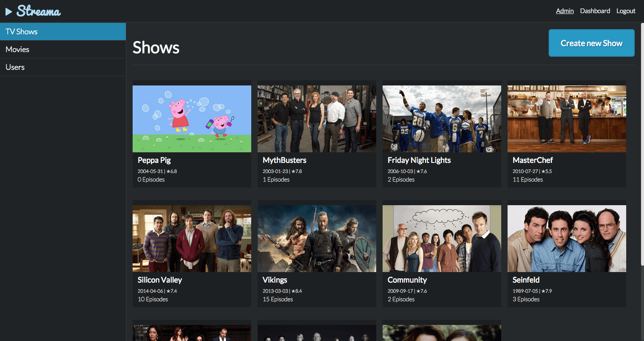Click the Logout link
This screenshot has height=341, width=644.
pyautogui.click(x=626, y=11)
